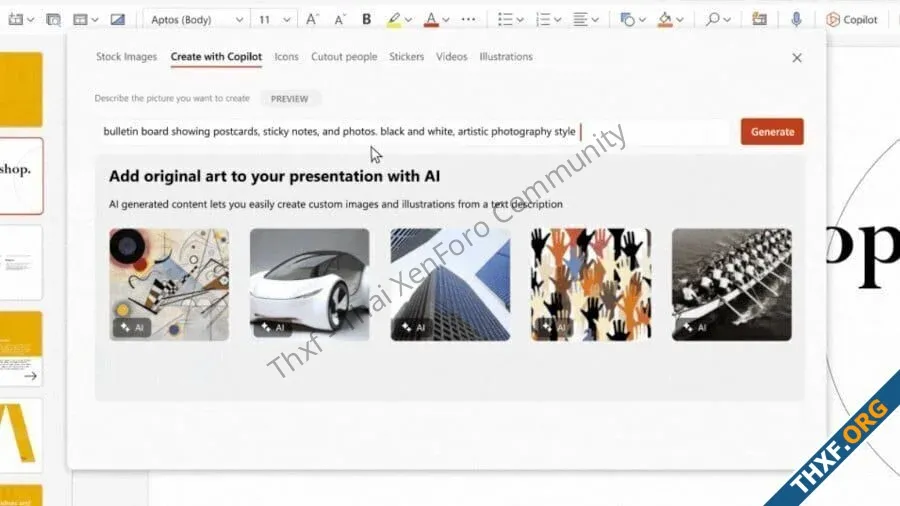This screenshot has width=900, height=506.
Task: Select the rowing team AI sample image
Action: 732,285
